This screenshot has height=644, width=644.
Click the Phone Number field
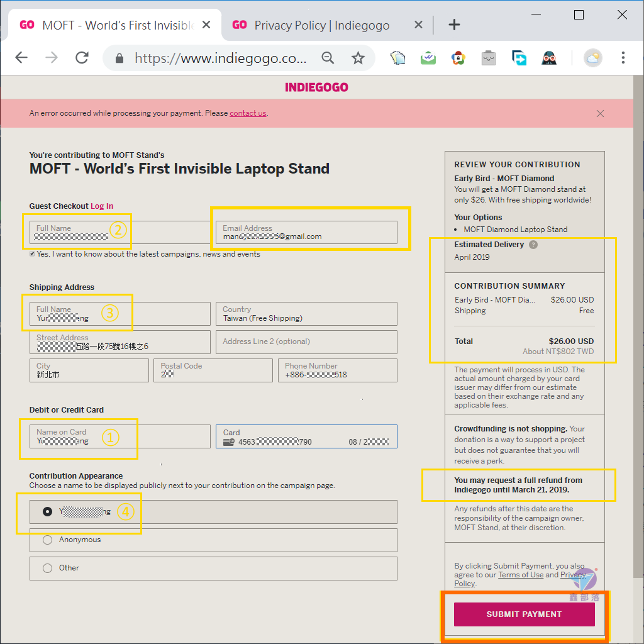pyautogui.click(x=338, y=370)
